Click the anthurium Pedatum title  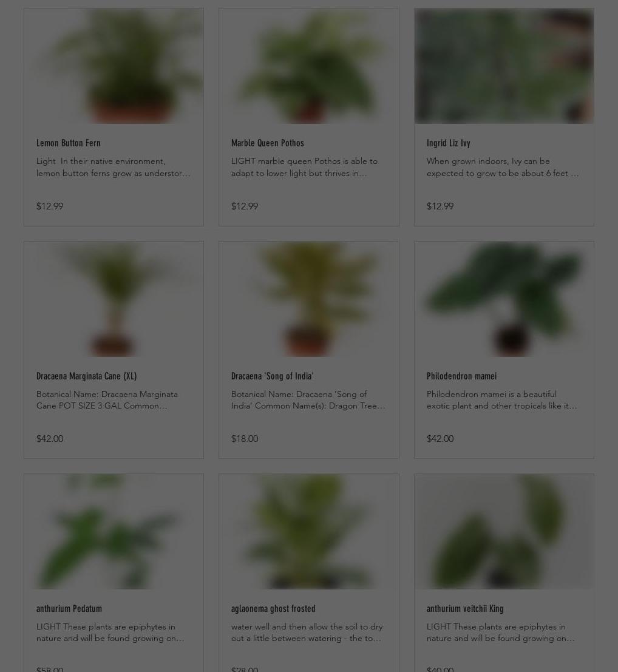pos(69,609)
